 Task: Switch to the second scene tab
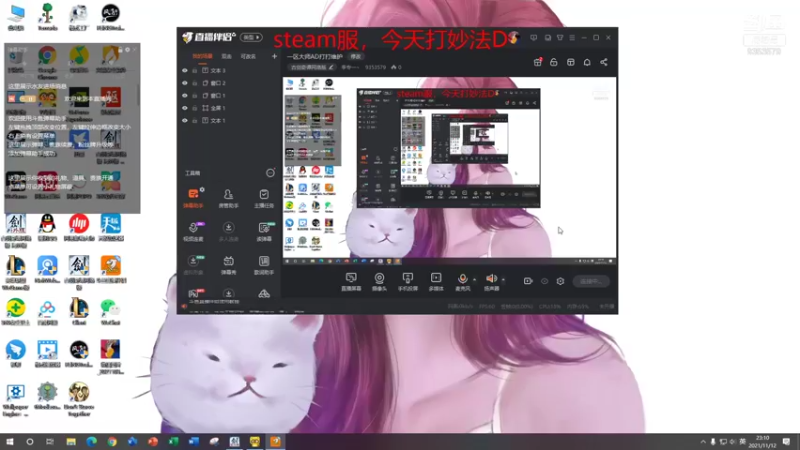(x=227, y=56)
